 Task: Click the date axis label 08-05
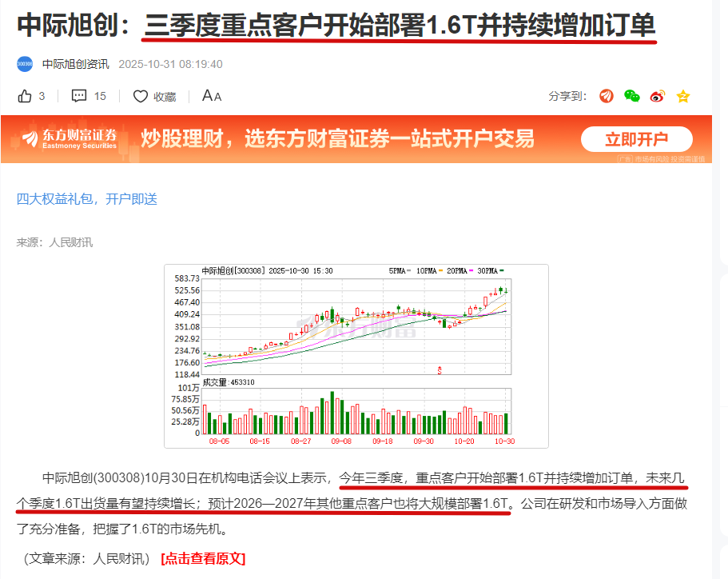(219, 441)
